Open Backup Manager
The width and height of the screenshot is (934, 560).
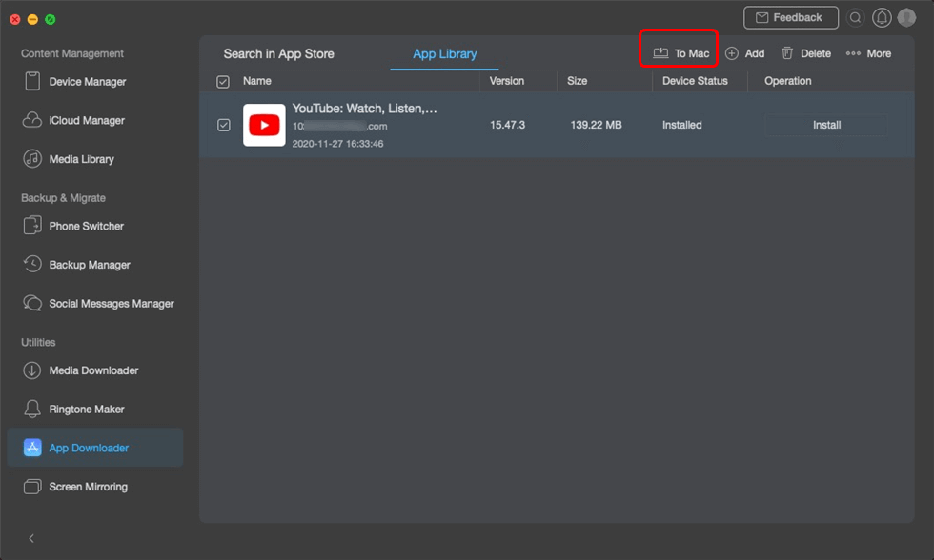coord(89,265)
